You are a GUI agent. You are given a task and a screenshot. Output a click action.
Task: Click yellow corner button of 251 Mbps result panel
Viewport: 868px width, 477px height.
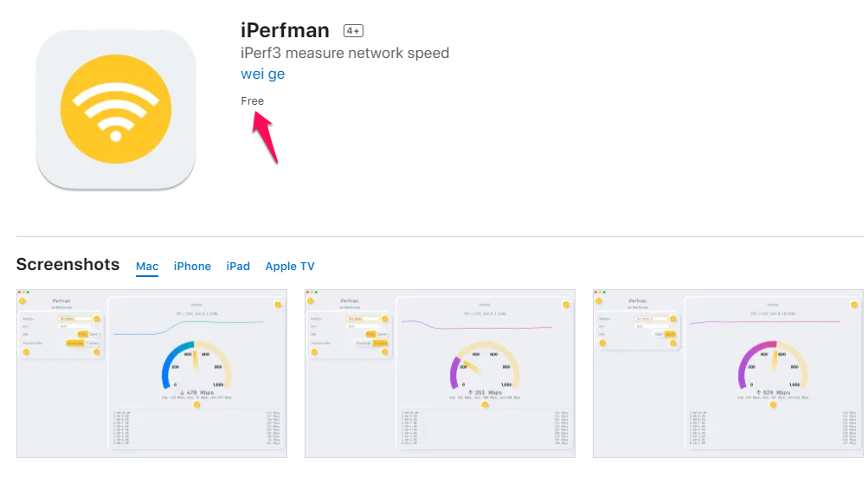(566, 305)
